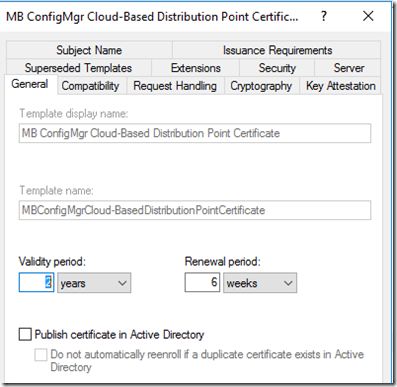Click the Template name field
397x387 pixels.
click(x=195, y=210)
